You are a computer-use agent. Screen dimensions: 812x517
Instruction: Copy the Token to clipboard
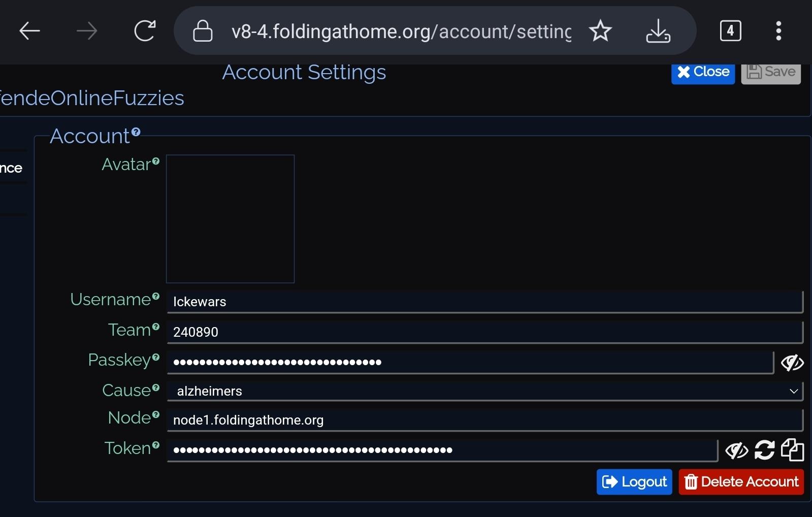(x=792, y=450)
